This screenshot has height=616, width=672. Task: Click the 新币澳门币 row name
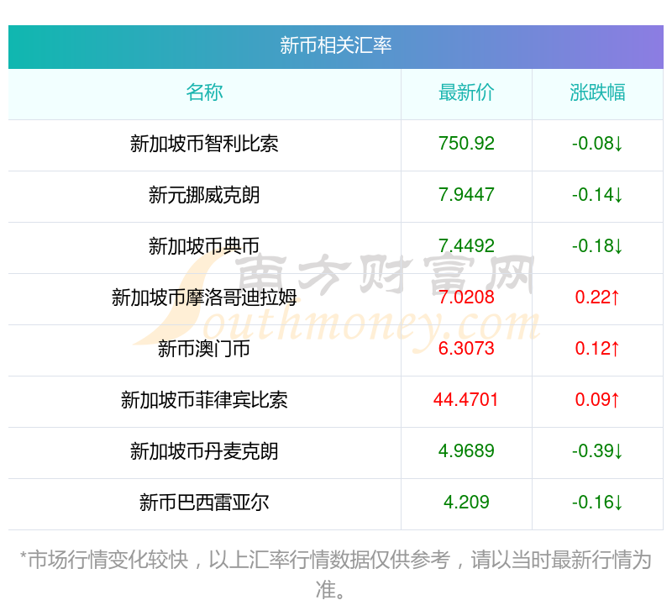tap(204, 349)
